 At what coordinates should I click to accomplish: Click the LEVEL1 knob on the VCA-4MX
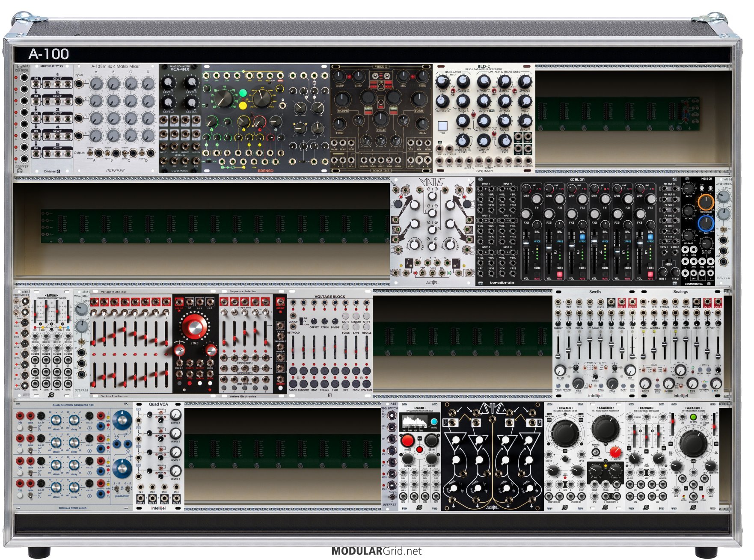pyautogui.click(x=168, y=83)
